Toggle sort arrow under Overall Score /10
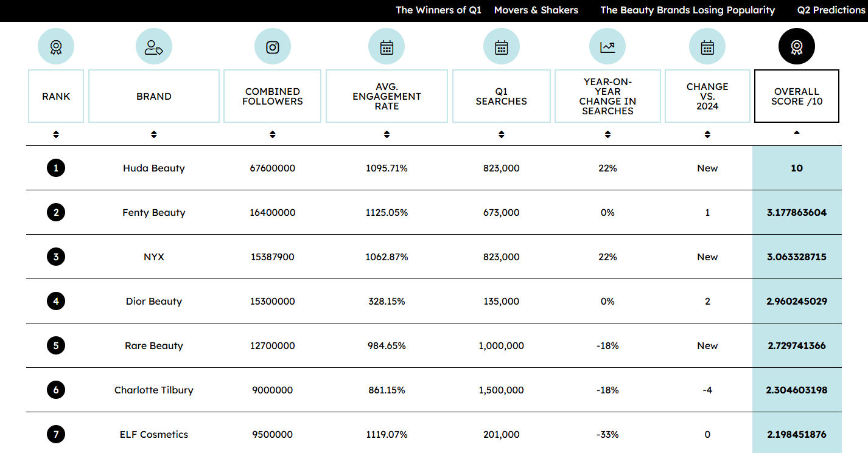Viewport: 868px width, 453px height. pos(797,133)
